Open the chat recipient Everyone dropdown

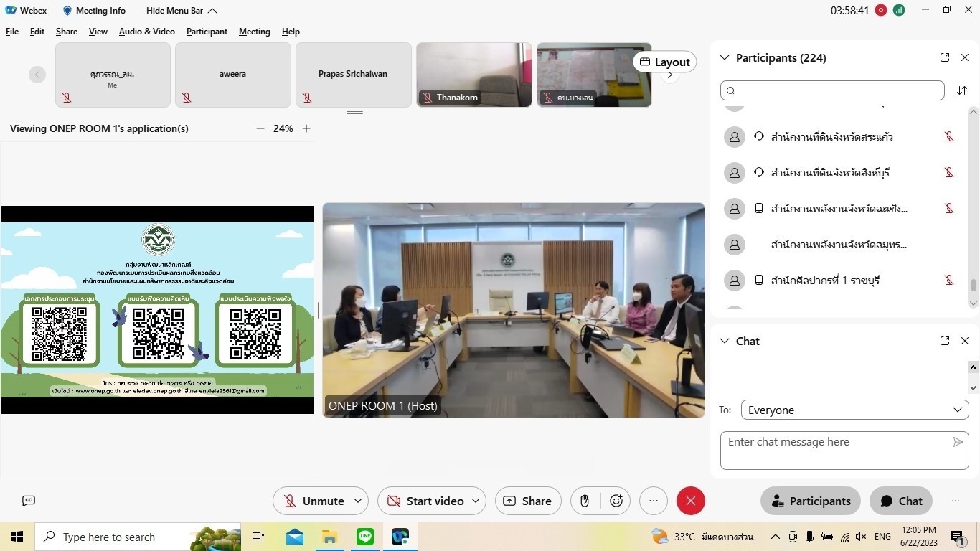(854, 410)
